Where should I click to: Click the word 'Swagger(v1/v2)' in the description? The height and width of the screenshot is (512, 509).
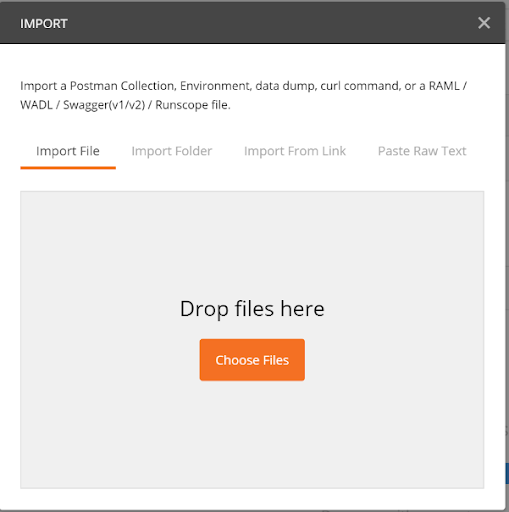click(x=104, y=105)
